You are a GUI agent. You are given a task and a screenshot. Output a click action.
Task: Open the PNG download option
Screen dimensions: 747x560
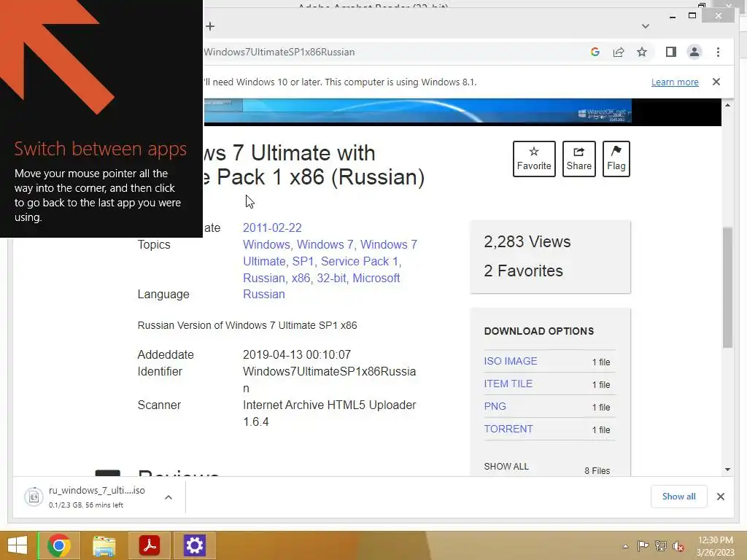pos(495,406)
